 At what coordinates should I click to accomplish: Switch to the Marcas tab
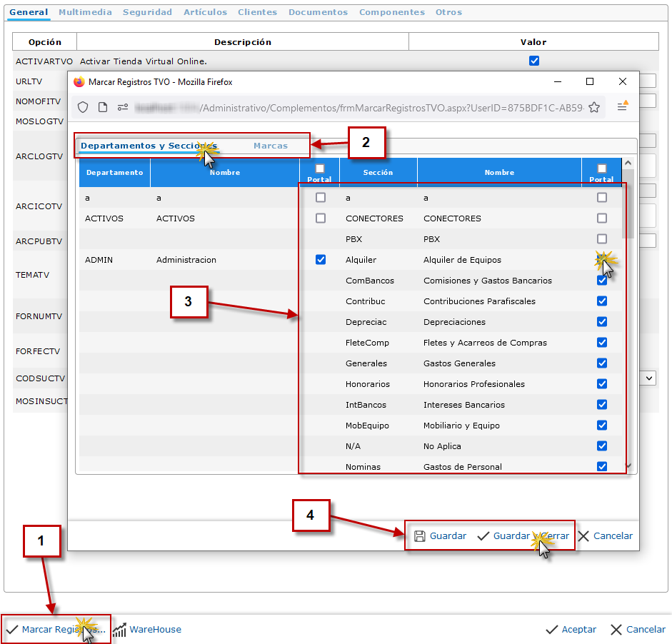[x=271, y=146]
